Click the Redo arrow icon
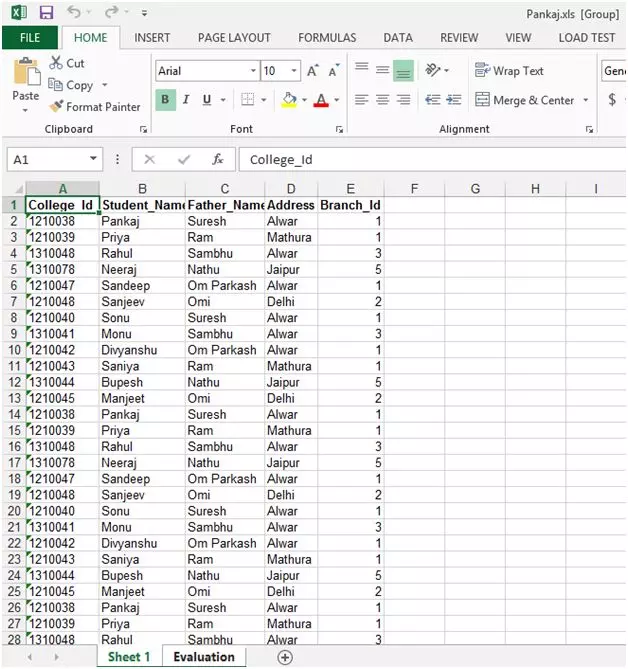Image resolution: width=628 pixels, height=669 pixels. click(111, 12)
